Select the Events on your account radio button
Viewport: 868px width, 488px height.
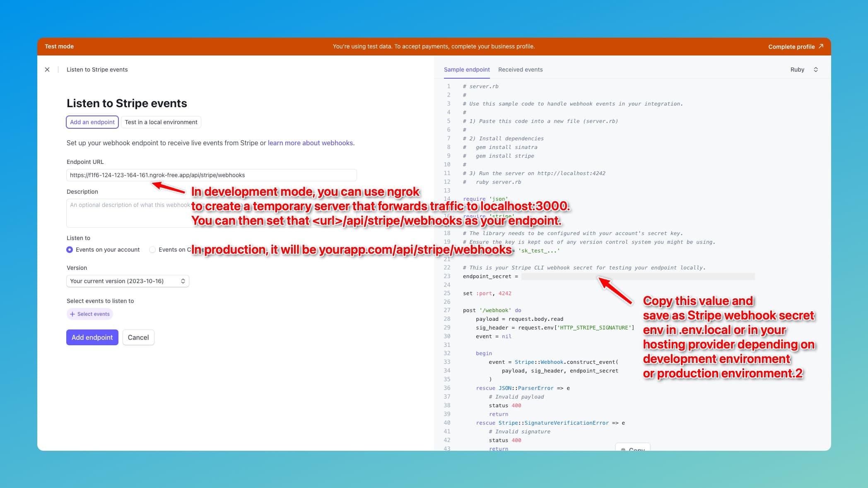point(70,250)
